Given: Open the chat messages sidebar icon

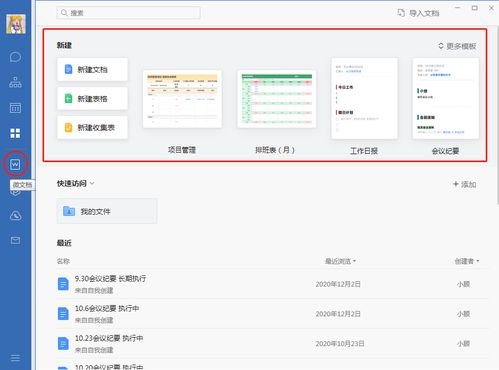Looking at the screenshot, I should pos(15,57).
